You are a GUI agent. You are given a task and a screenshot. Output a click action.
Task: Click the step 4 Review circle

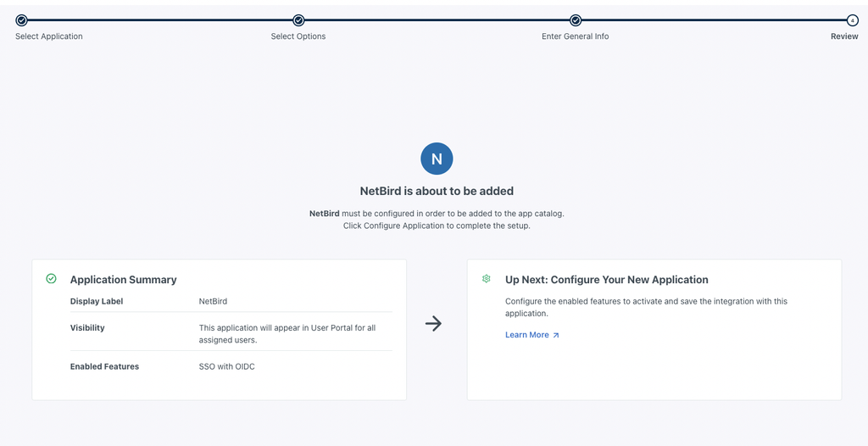853,20
